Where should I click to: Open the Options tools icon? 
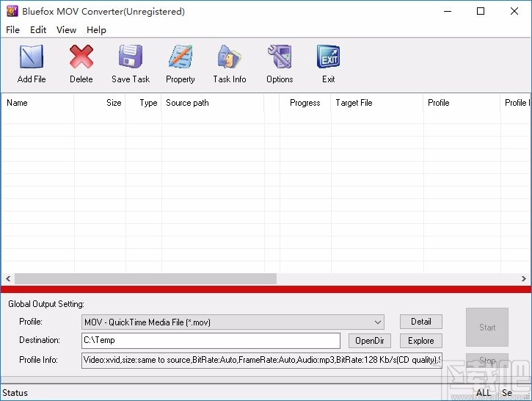(280, 57)
